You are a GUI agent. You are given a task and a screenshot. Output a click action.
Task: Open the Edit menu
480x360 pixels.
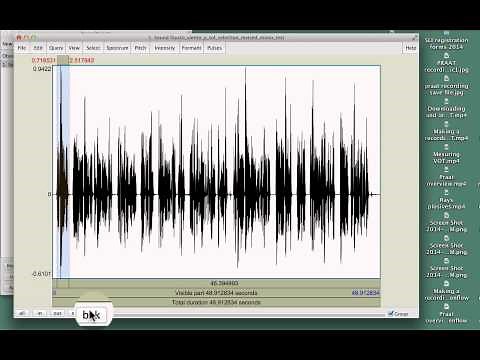click(38, 48)
